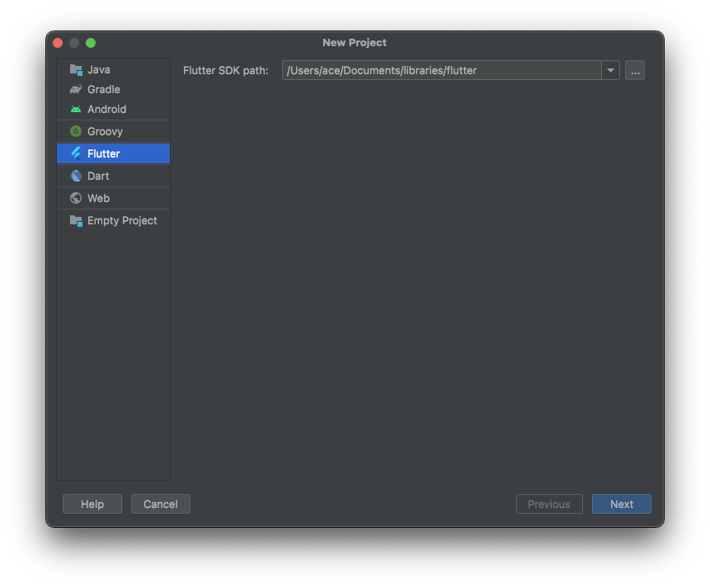710x588 pixels.
Task: Click the Groovy green circle icon
Action: 76,131
